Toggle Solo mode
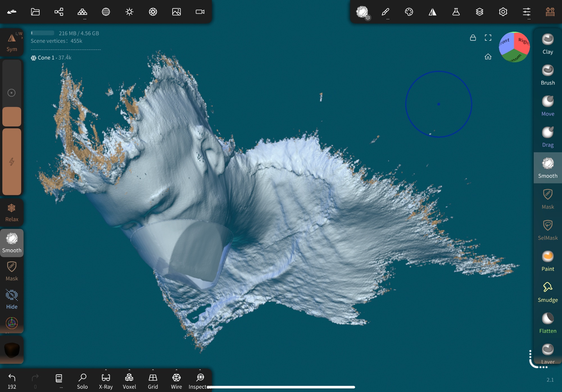Screen dimensions: 562x392 tap(82, 381)
